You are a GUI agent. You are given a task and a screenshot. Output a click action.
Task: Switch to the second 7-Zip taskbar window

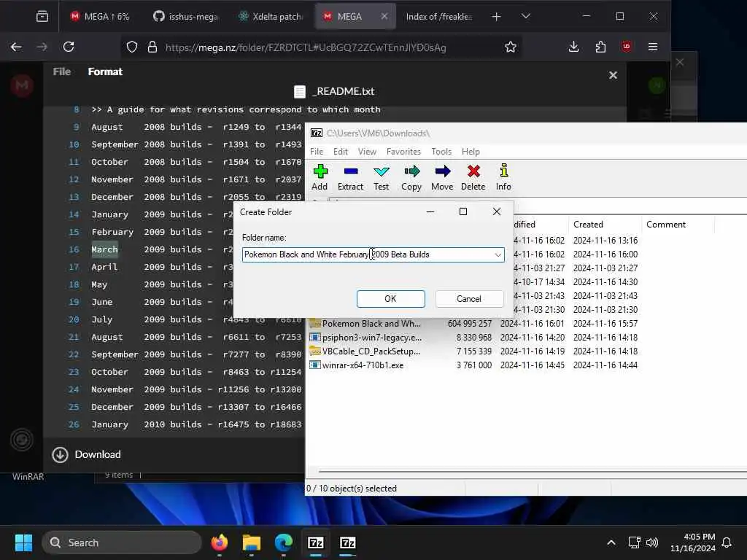click(x=347, y=542)
